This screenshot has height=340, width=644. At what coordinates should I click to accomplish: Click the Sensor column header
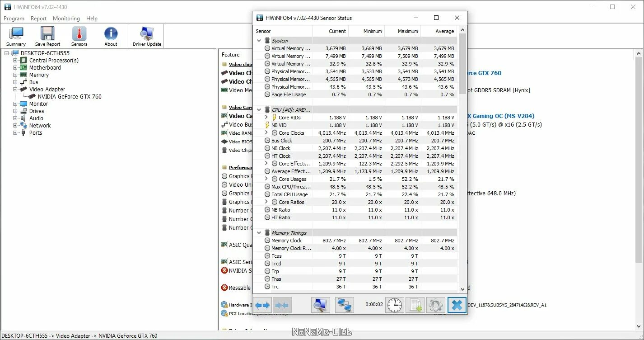click(283, 31)
